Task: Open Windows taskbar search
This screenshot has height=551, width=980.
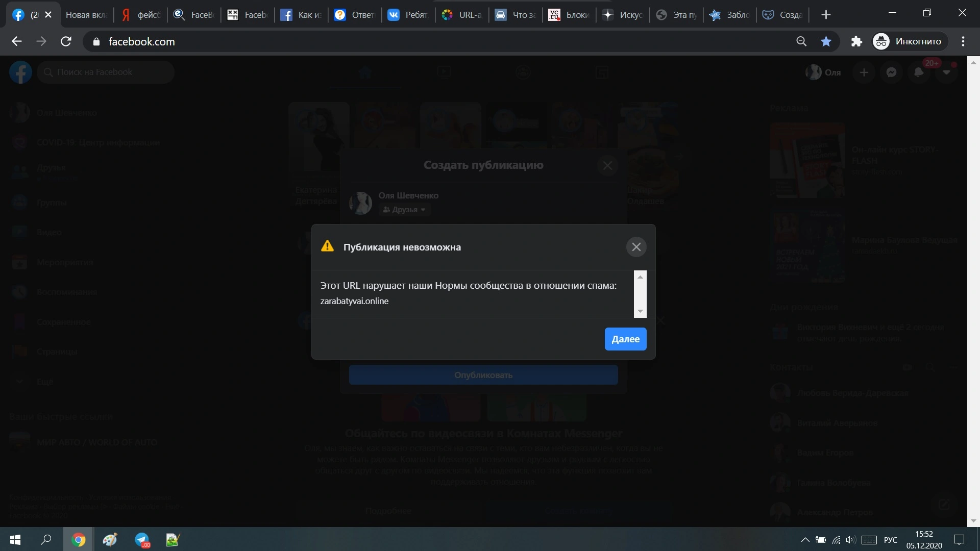Action: point(46,539)
